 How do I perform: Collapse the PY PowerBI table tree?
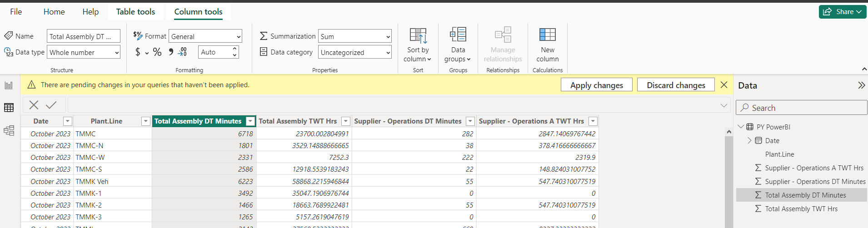click(x=741, y=127)
